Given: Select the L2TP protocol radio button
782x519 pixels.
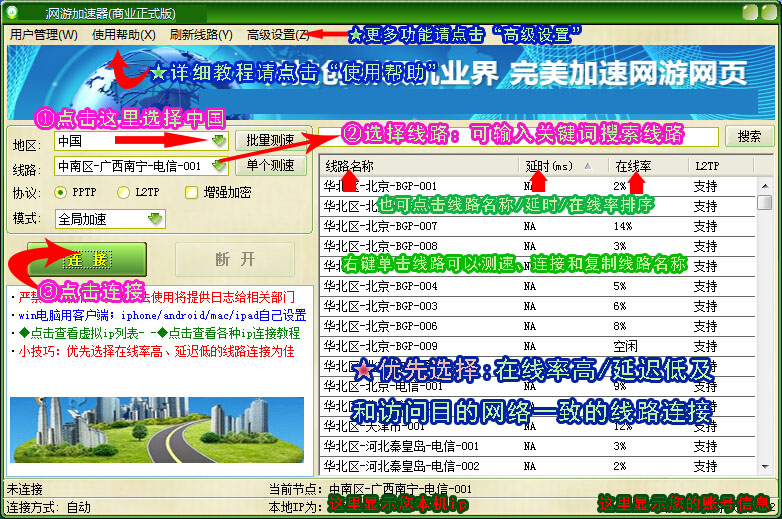Looking at the screenshot, I should point(124,192).
